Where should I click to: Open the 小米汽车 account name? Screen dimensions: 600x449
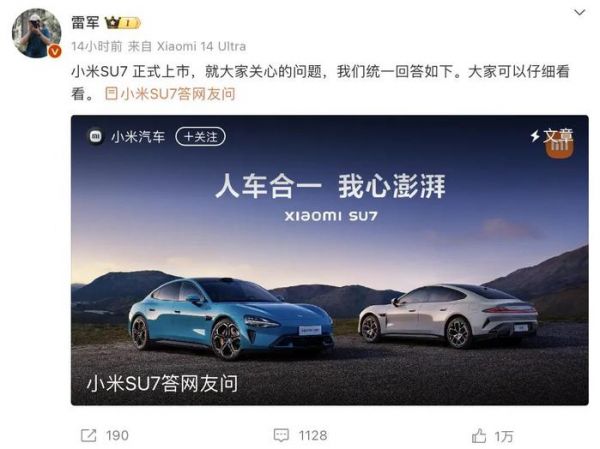pos(138,137)
